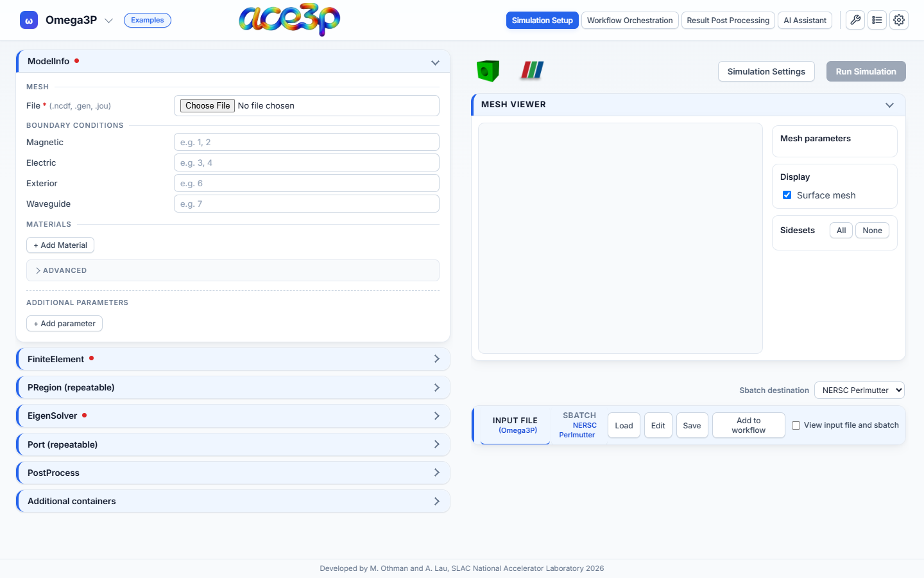Select the INPUT FILE (Omega3P) tab
The image size is (924, 578).
[515, 425]
